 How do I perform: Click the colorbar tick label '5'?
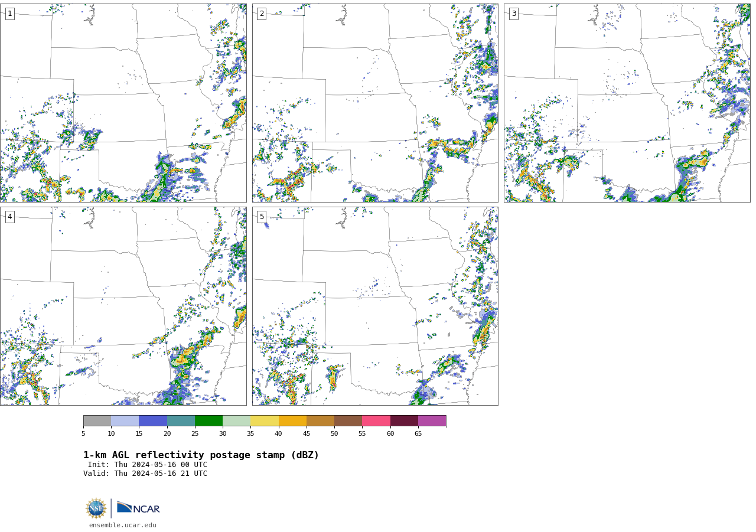[83, 434]
